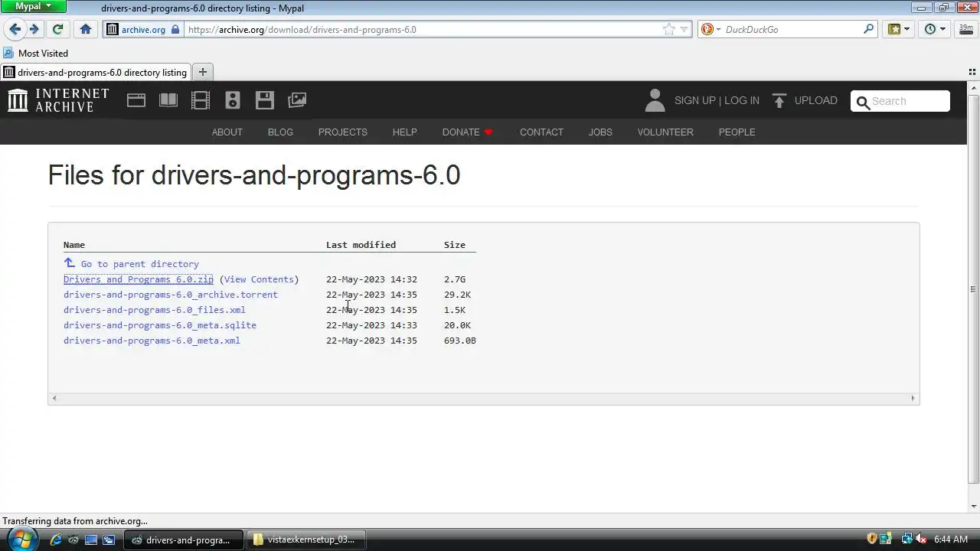Click the user avatar icon
Viewport: 980px width, 551px height.
[x=655, y=100]
